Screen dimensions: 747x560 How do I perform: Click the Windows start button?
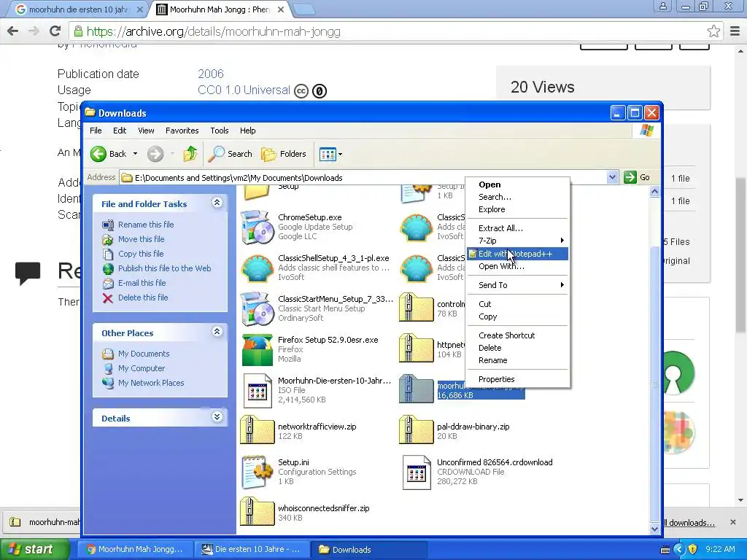coord(34,549)
